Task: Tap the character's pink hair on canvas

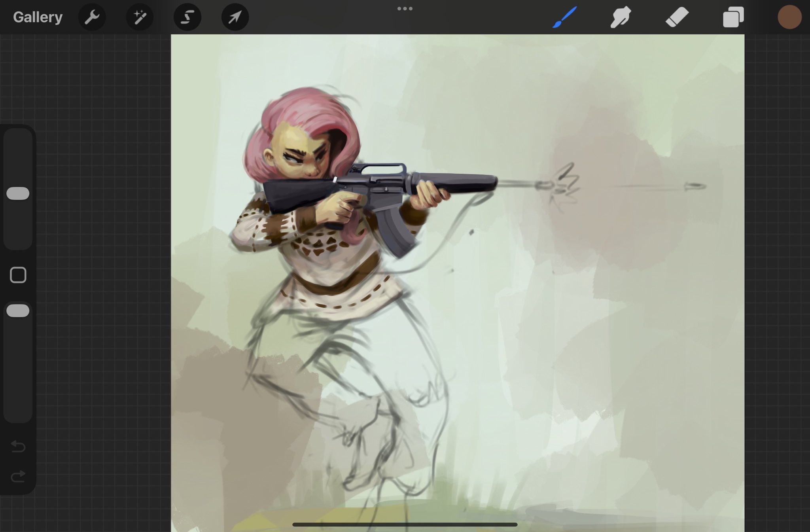Action: 301,115
